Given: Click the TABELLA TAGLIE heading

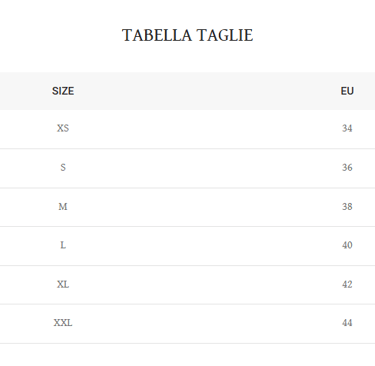Looking at the screenshot, I should [187, 35].
